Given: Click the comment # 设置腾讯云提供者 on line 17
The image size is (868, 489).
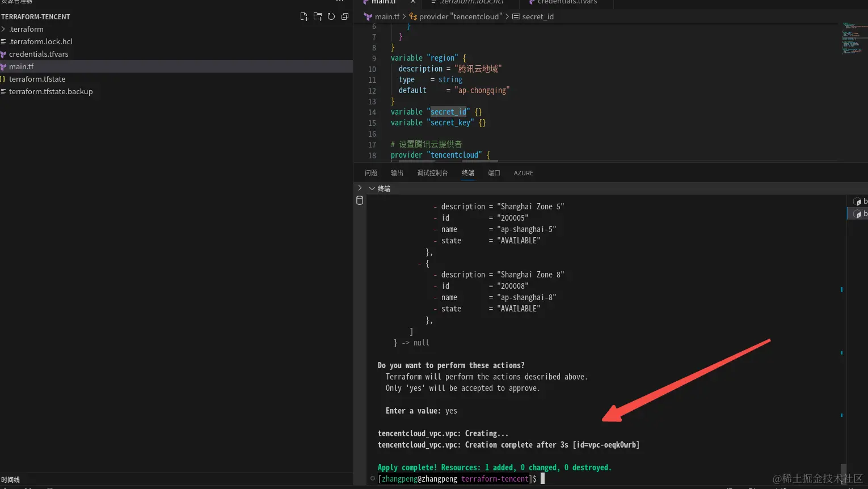Looking at the screenshot, I should (426, 144).
